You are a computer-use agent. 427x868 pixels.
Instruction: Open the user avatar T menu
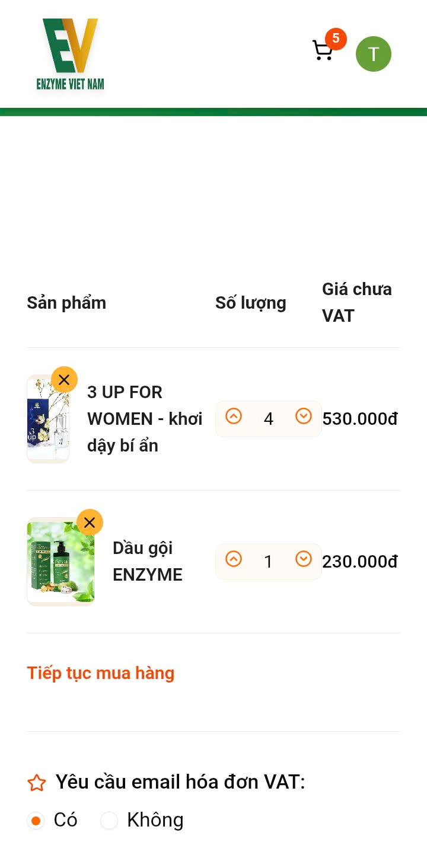[373, 54]
